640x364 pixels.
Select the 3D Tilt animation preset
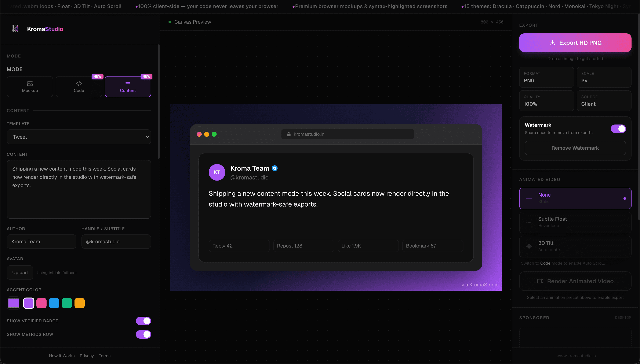tap(575, 247)
